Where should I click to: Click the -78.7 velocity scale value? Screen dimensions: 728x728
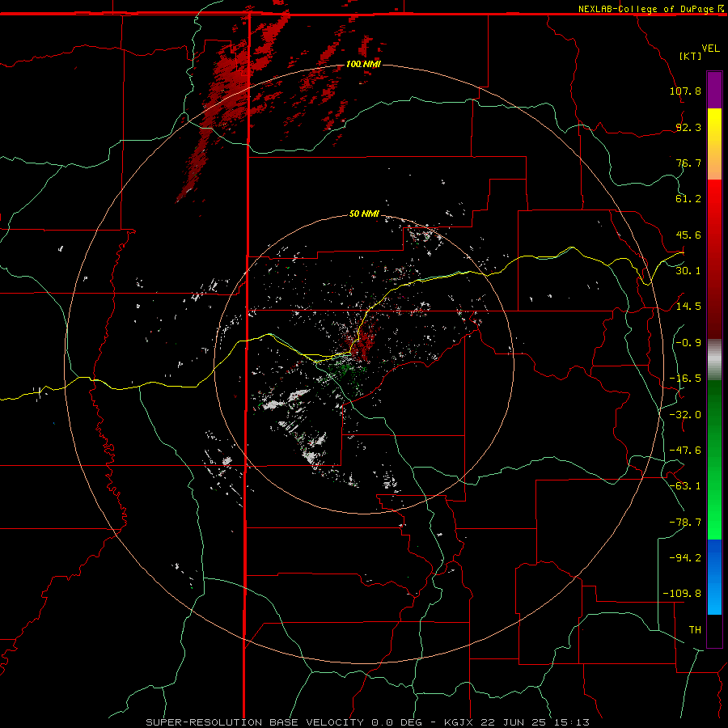click(x=685, y=523)
